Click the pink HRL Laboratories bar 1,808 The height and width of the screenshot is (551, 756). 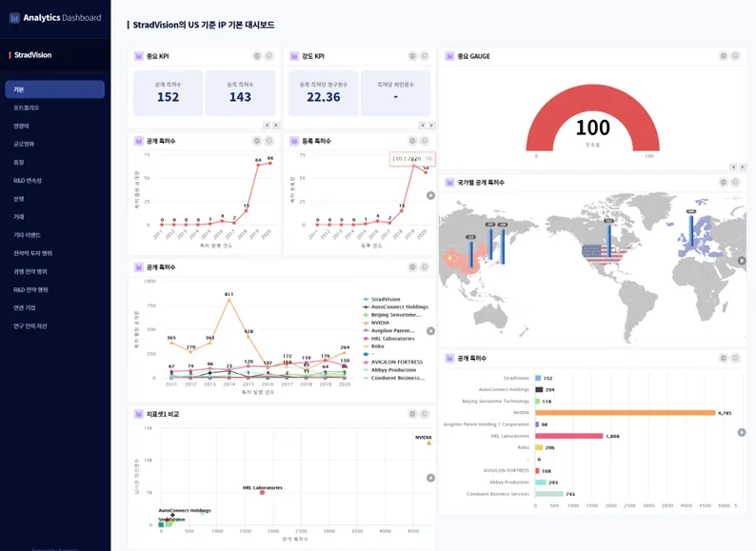click(569, 436)
